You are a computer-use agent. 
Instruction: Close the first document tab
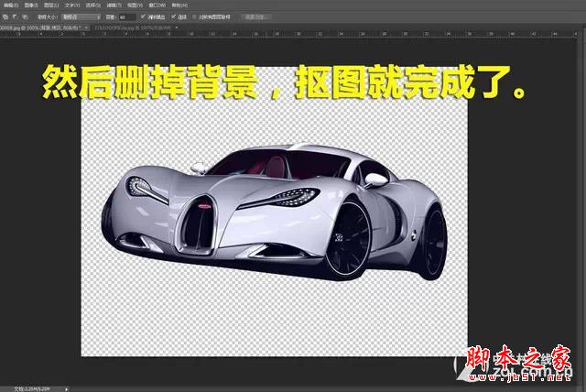86,27
